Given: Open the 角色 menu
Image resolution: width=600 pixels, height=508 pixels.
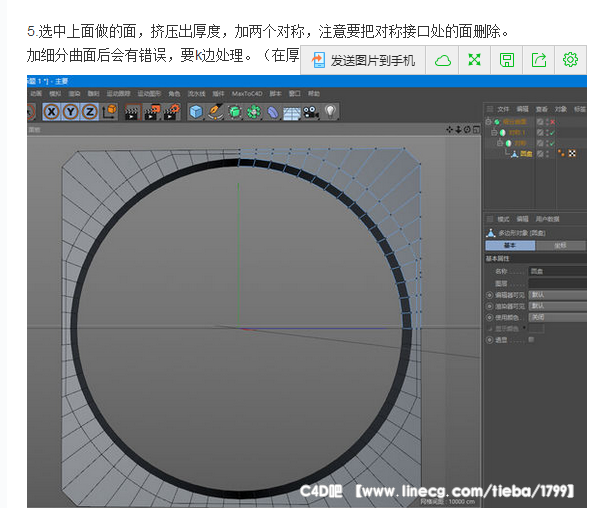Looking at the screenshot, I should click(x=174, y=94).
